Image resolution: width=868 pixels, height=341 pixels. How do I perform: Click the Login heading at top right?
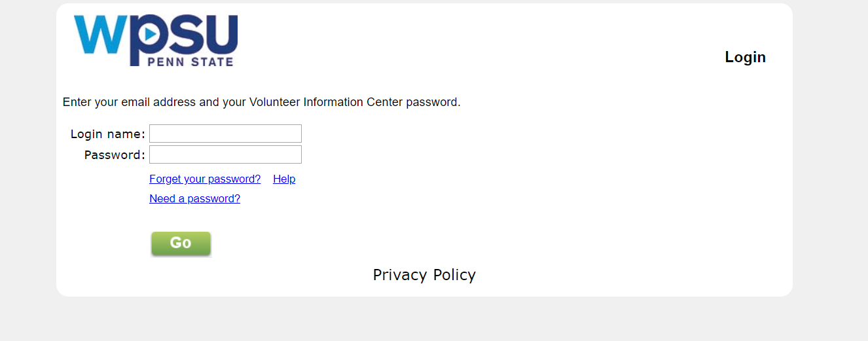point(745,57)
